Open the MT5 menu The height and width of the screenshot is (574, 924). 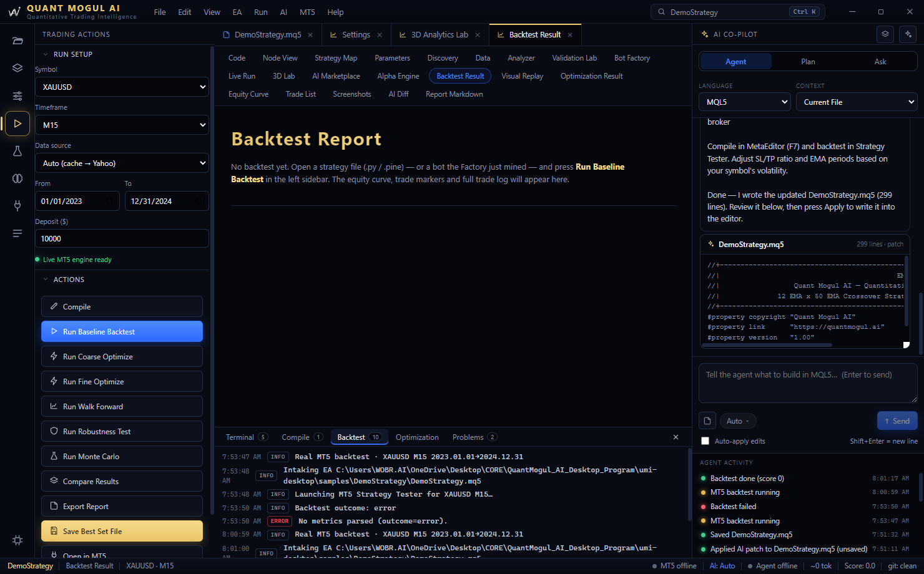coord(307,12)
